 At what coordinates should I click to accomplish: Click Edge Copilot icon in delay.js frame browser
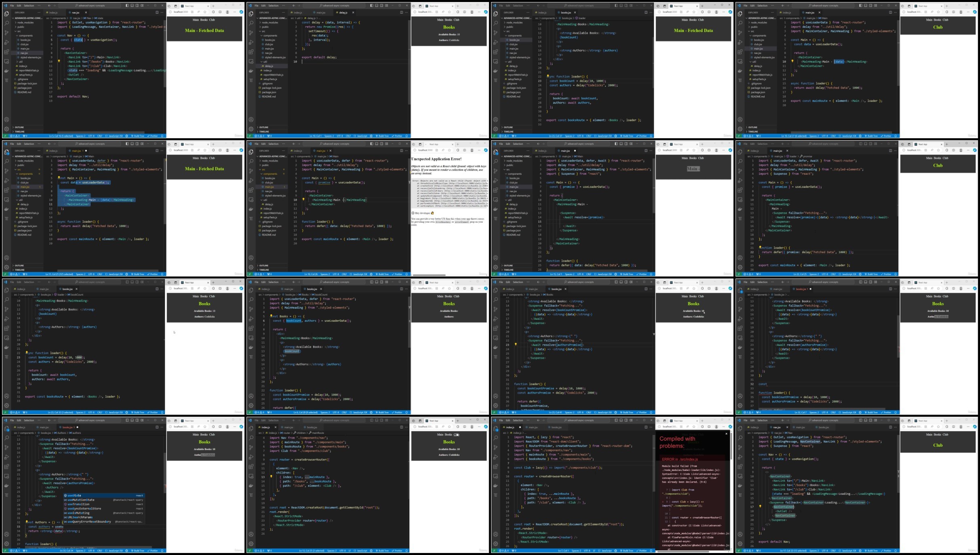(x=486, y=12)
